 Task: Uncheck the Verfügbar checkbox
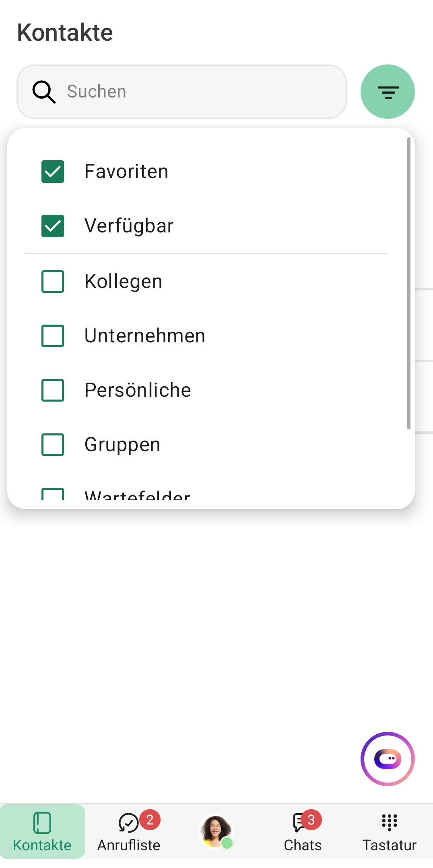tap(53, 226)
